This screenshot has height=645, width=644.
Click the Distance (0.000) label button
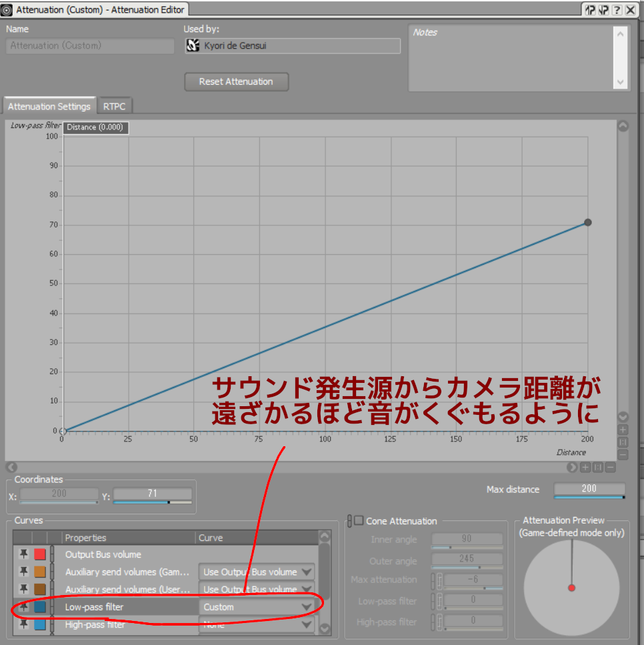point(95,127)
